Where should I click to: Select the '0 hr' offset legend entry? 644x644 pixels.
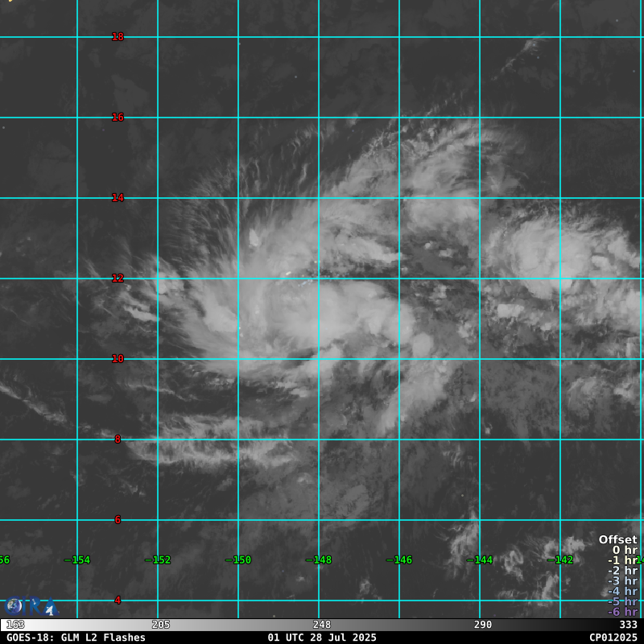pyautogui.click(x=624, y=551)
